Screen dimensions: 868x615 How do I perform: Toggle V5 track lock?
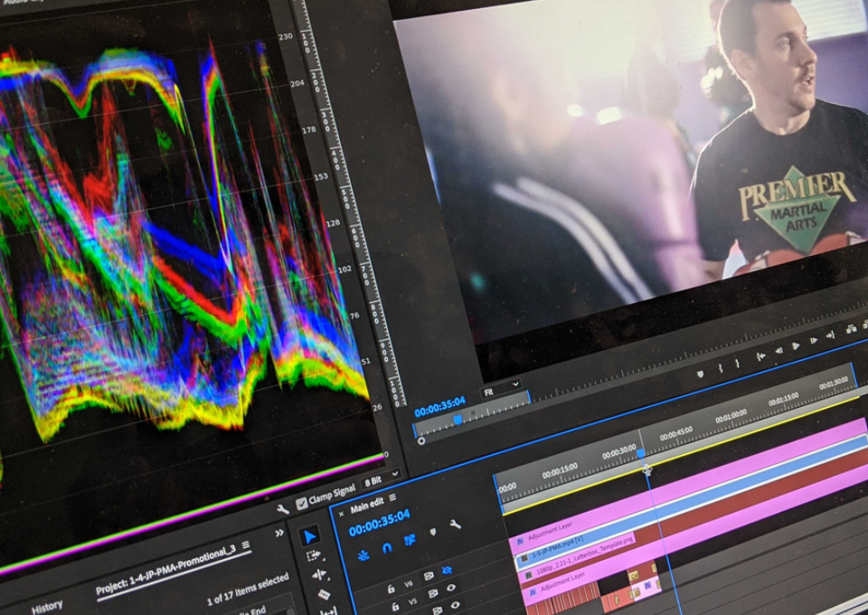point(395,607)
